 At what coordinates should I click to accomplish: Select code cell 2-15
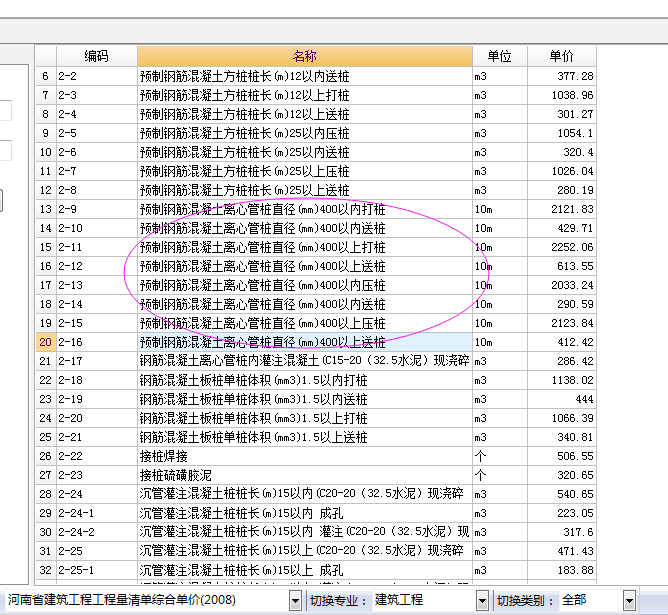click(97, 323)
